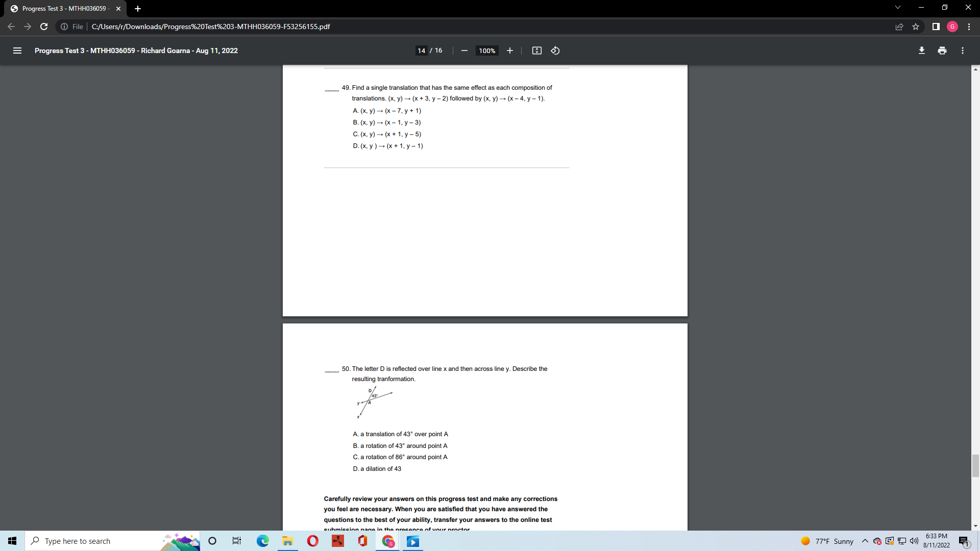Enable fit-to-page view
980x551 pixels.
pyautogui.click(x=536, y=51)
